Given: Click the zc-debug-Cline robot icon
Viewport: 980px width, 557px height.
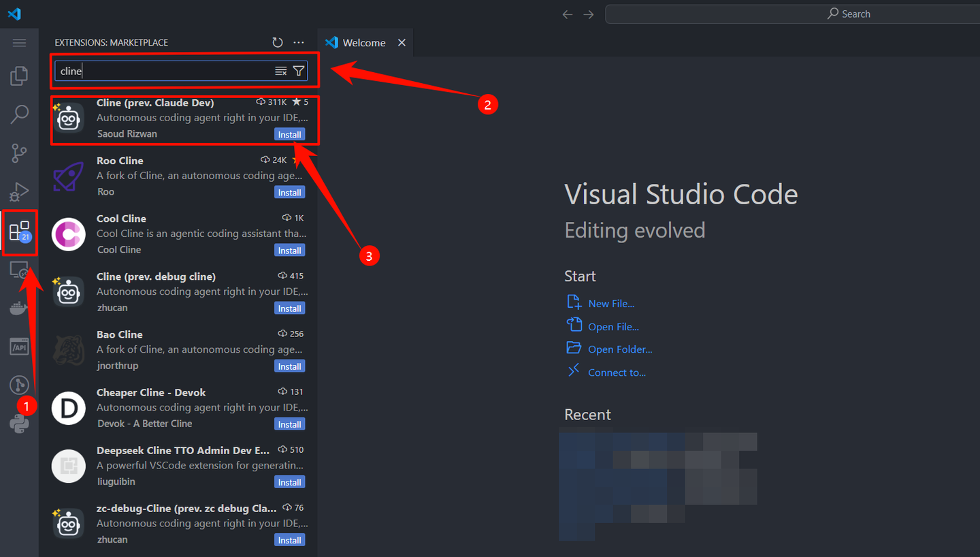Looking at the screenshot, I should point(69,524).
